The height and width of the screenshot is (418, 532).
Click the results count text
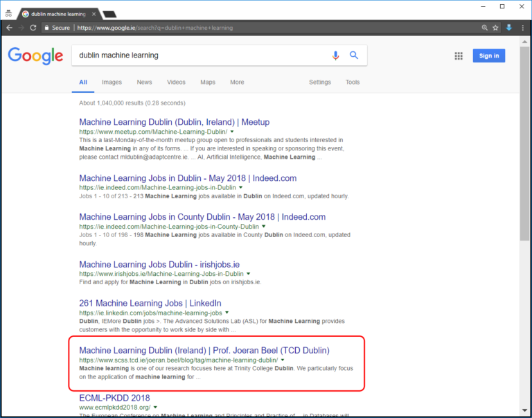coord(132,103)
